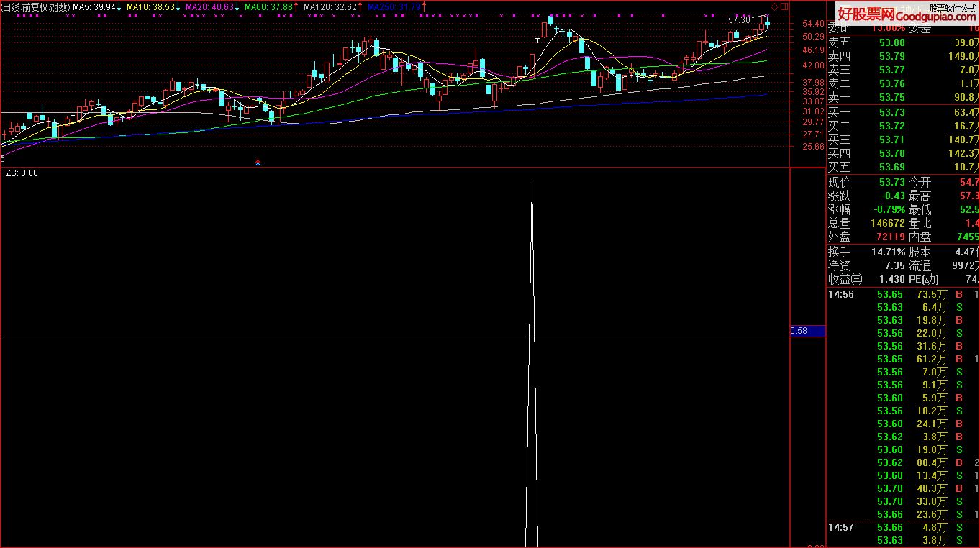This screenshot has width=980, height=548.
Task: Click the 涨幅 -0.79% percent change value
Action: point(889,210)
